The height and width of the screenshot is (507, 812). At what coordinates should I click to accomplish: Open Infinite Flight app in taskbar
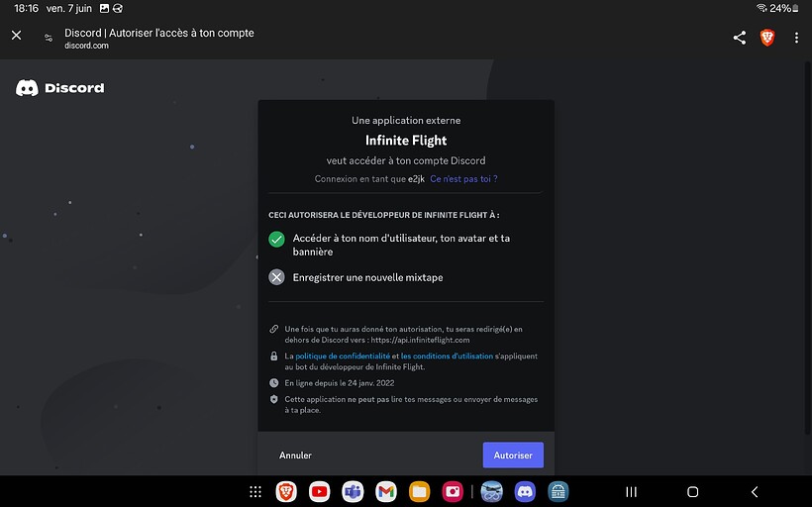pyautogui.click(x=491, y=492)
